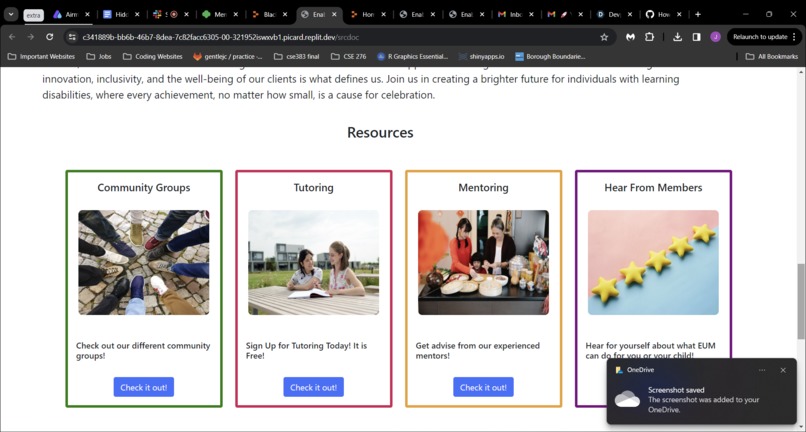Screen dimensions: 806x432
Task: Click 'Screenshot saved' notification text
Action: [676, 390]
